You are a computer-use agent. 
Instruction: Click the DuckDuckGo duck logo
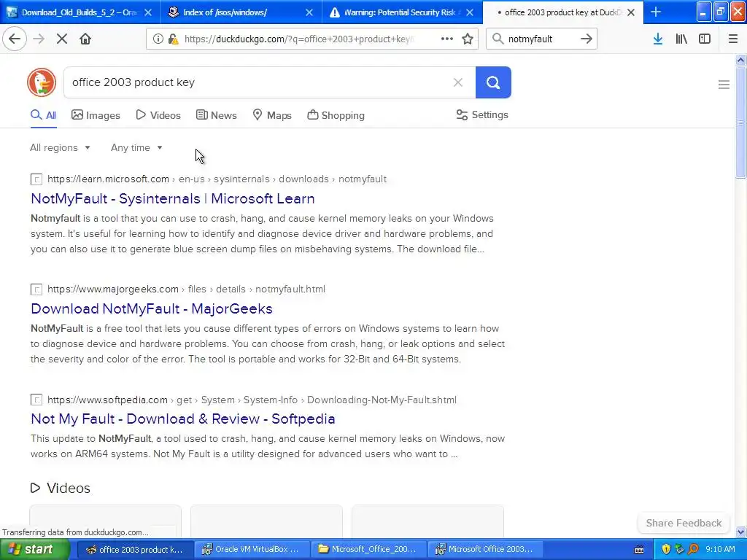(42, 82)
